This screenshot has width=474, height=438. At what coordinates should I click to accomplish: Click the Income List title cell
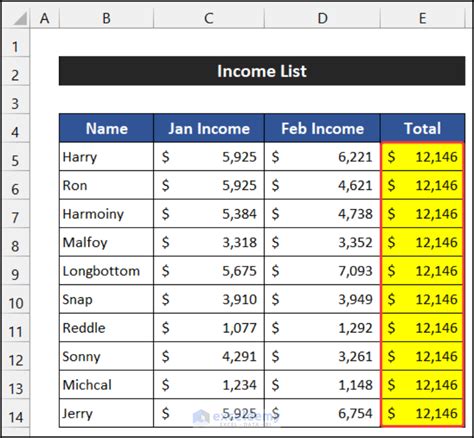coord(262,71)
